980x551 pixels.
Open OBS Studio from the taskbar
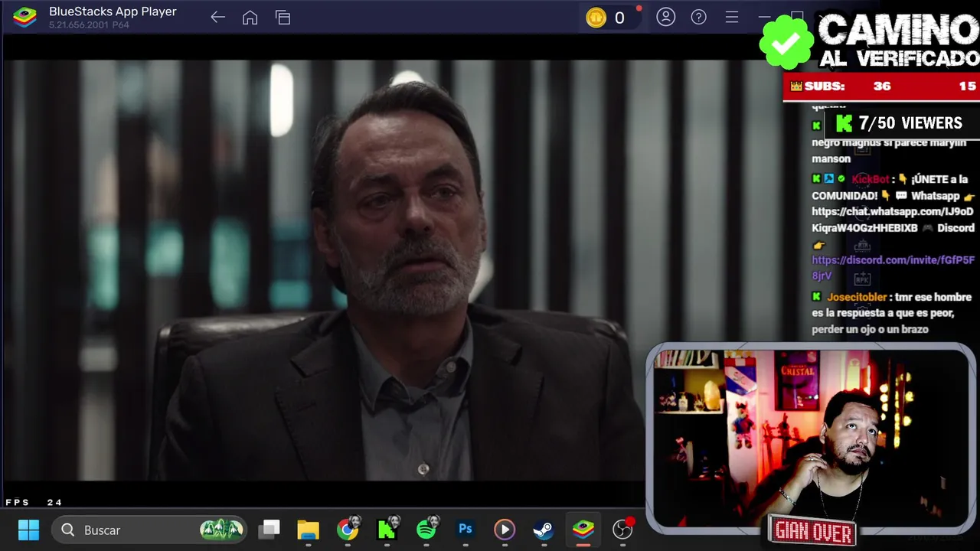[x=623, y=529]
